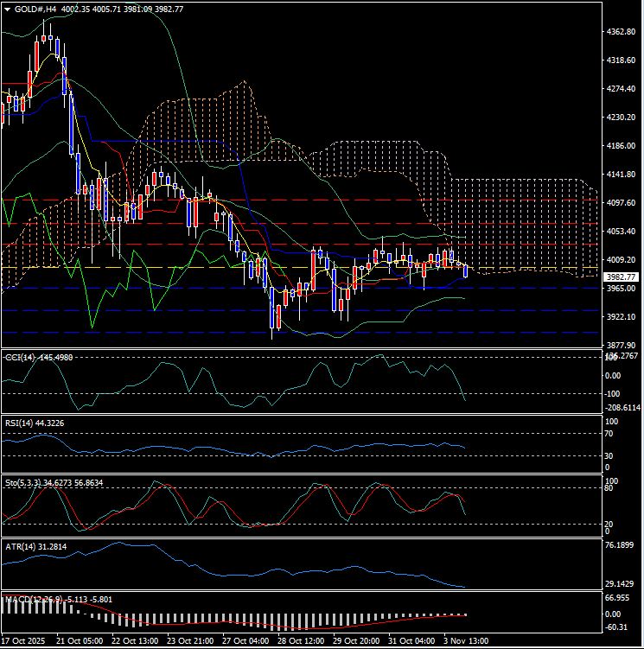Click the current price tag 3982.77
Viewport: 644px width, 649px height.
point(622,277)
